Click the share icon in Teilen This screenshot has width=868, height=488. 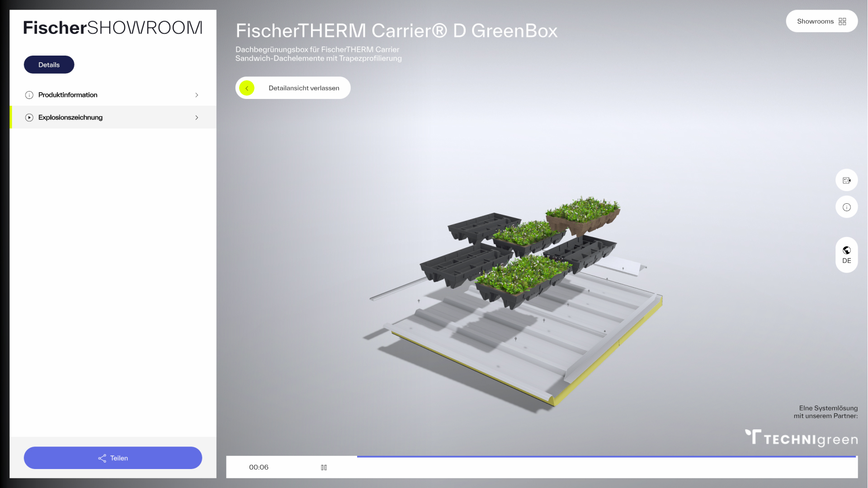coord(102,458)
